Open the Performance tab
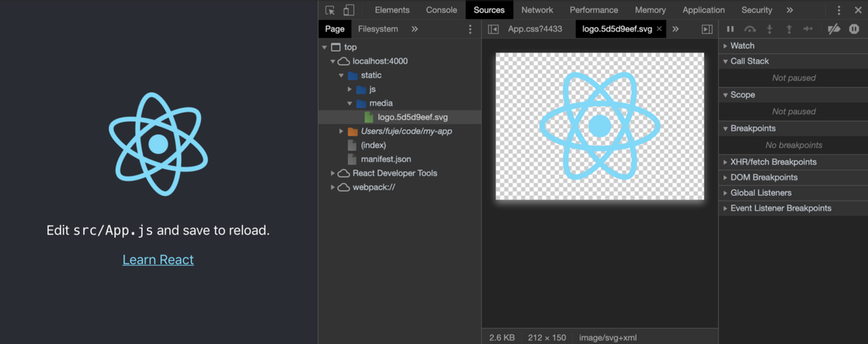The height and width of the screenshot is (344, 868). (594, 10)
